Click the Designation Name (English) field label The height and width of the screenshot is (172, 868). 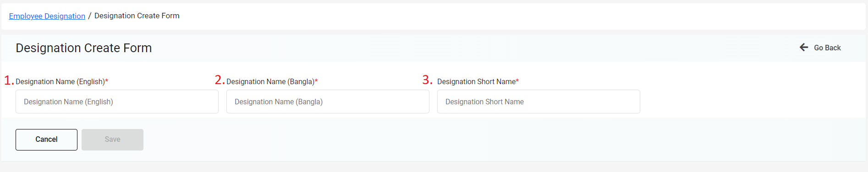[x=60, y=81]
